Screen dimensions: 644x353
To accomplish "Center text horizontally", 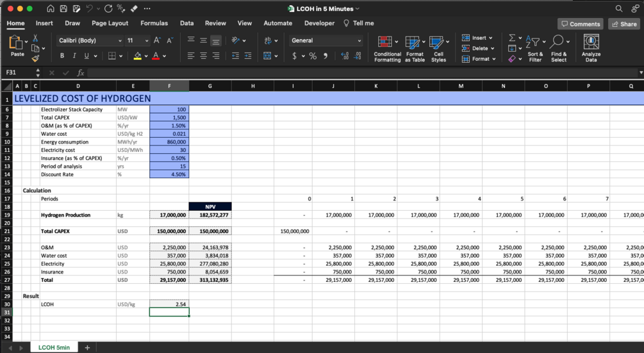I will (203, 56).
